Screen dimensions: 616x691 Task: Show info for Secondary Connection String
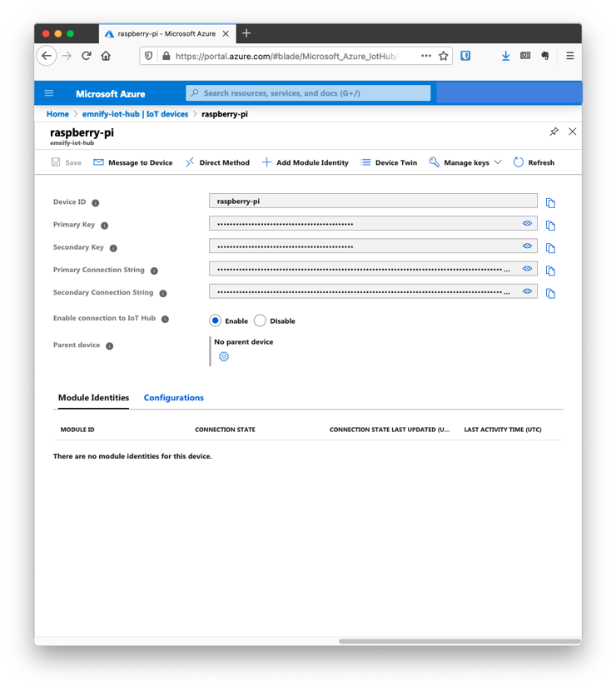tap(163, 294)
